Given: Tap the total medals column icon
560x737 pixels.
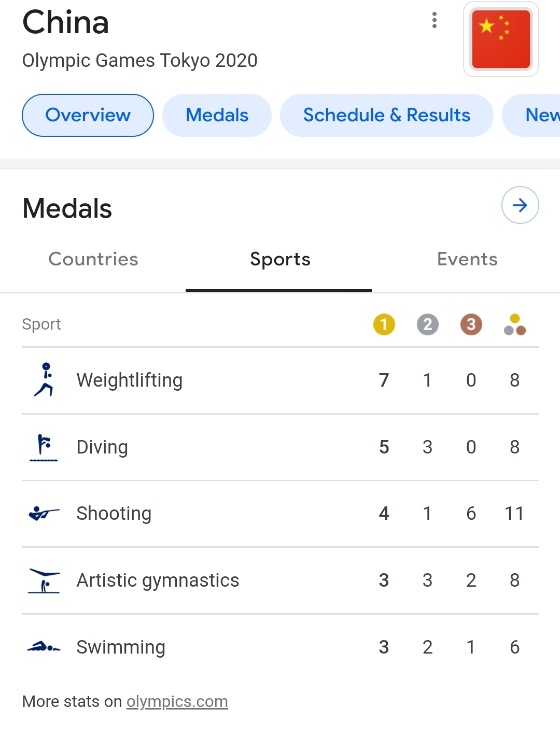Looking at the screenshot, I should pyautogui.click(x=515, y=324).
